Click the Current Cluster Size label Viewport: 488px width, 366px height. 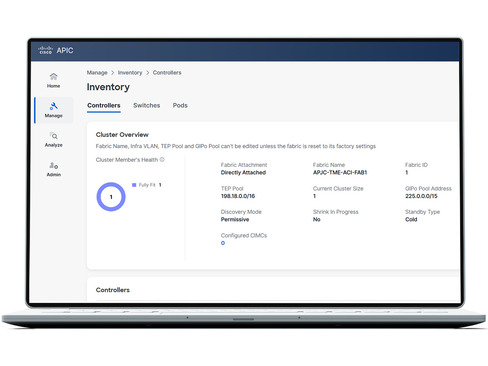[338, 188]
